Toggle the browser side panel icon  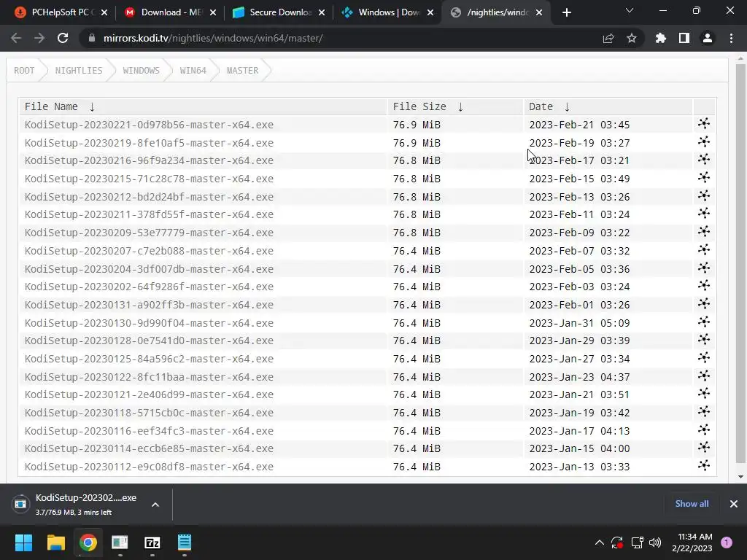pos(684,38)
